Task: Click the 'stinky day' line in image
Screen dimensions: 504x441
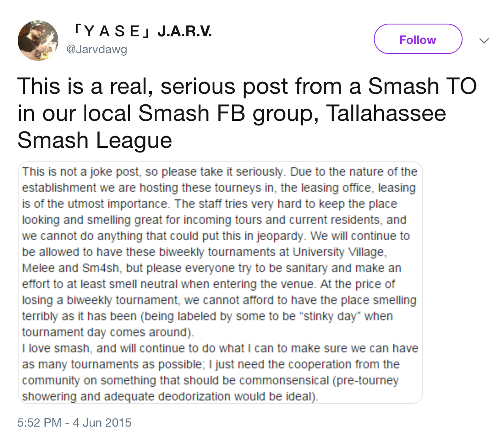Action: [x=207, y=316]
